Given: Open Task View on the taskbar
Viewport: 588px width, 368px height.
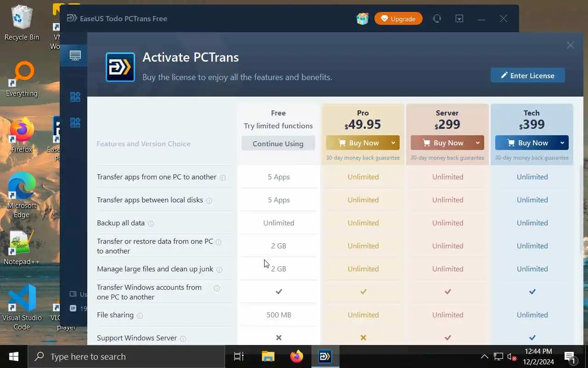Looking at the screenshot, I should (239, 356).
